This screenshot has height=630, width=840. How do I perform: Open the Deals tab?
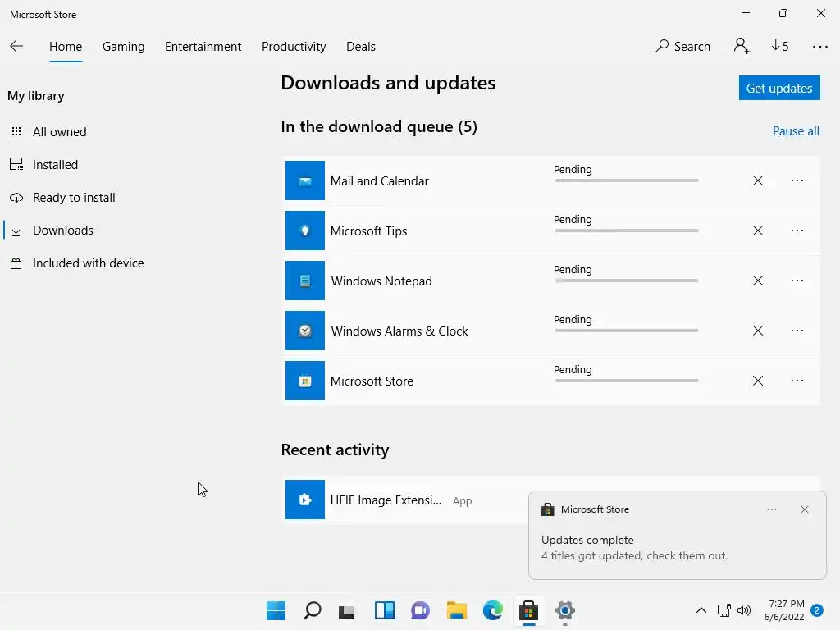click(361, 47)
